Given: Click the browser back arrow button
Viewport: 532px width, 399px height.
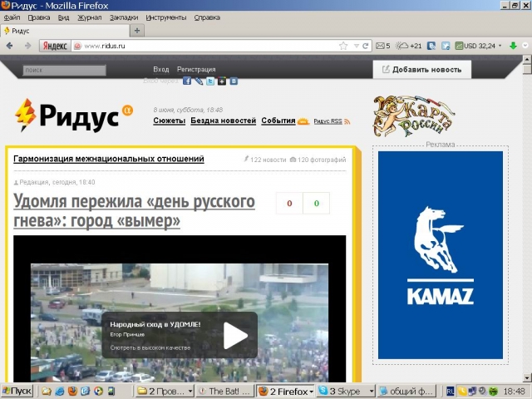Looking at the screenshot, I should click(x=10, y=46).
